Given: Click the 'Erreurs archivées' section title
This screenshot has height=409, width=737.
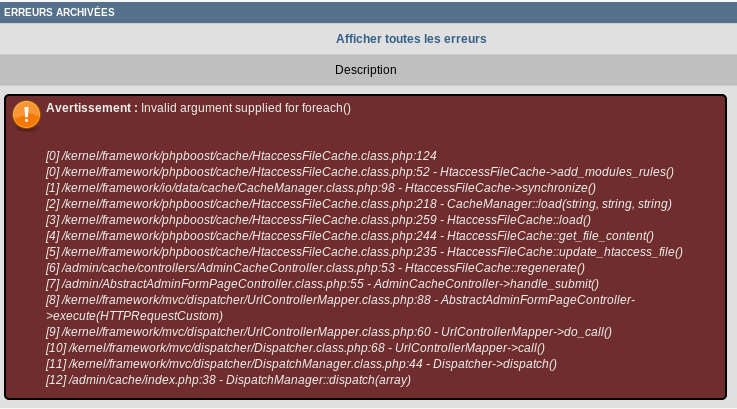Looking at the screenshot, I should [59, 12].
